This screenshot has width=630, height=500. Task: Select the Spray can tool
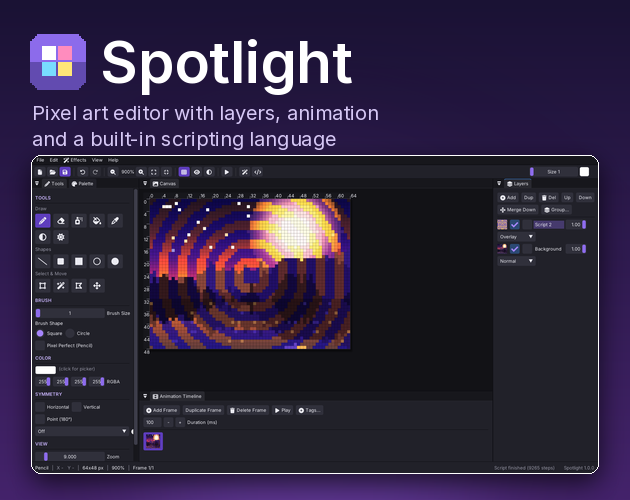pos(79,221)
